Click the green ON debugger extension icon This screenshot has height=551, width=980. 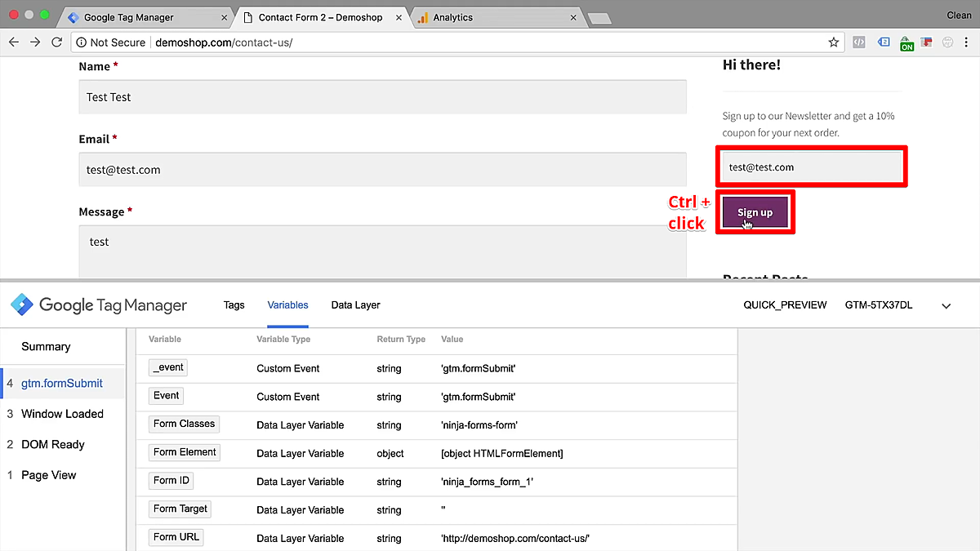(906, 43)
